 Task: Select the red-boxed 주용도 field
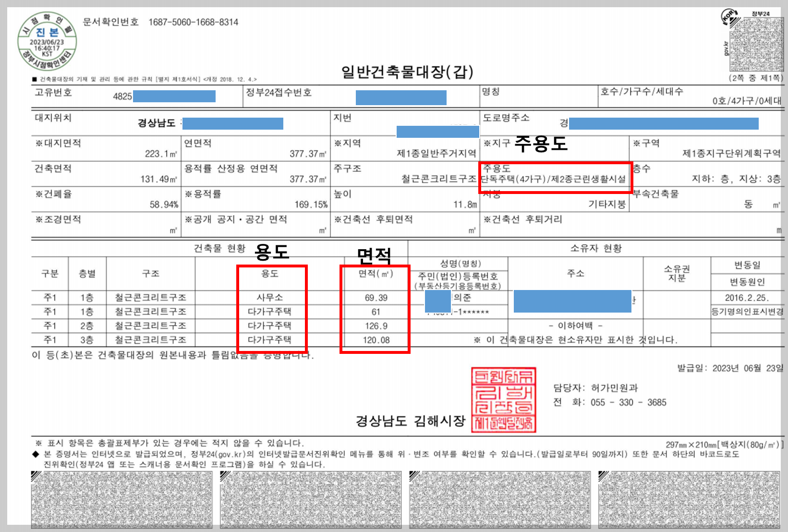tap(556, 177)
